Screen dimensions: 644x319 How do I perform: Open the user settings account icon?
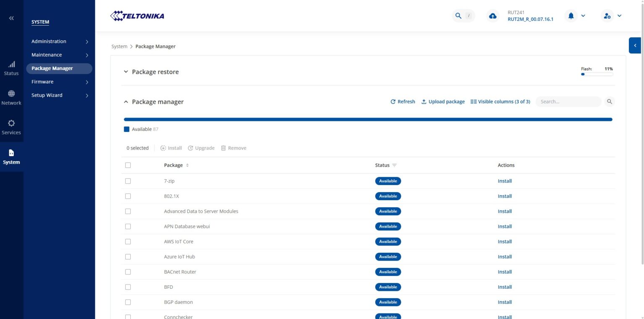coord(606,16)
